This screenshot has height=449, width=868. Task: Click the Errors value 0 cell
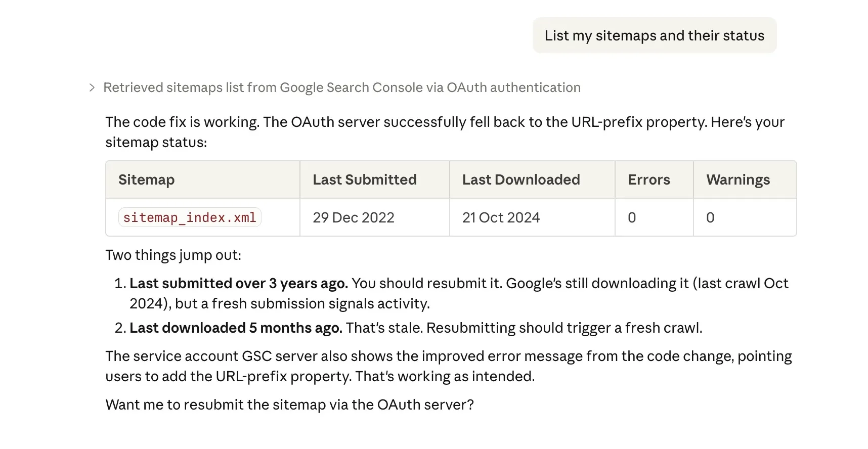[x=632, y=217]
